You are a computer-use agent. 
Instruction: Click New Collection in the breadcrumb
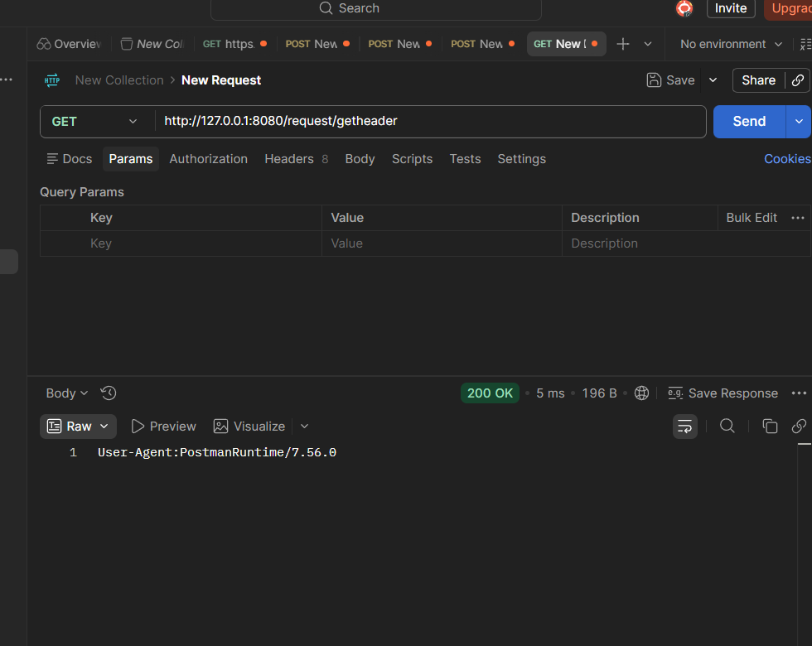click(x=119, y=80)
